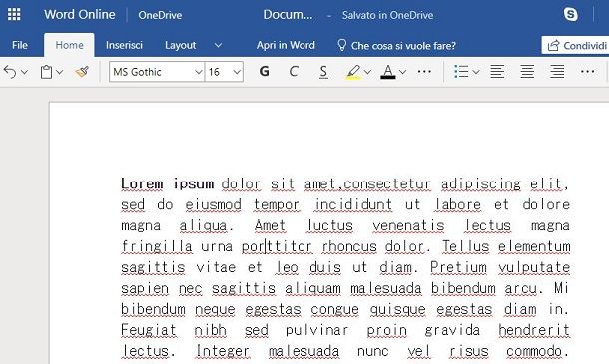Center align text with toolbar icon
Screen dimensions: 609x364
pos(527,72)
